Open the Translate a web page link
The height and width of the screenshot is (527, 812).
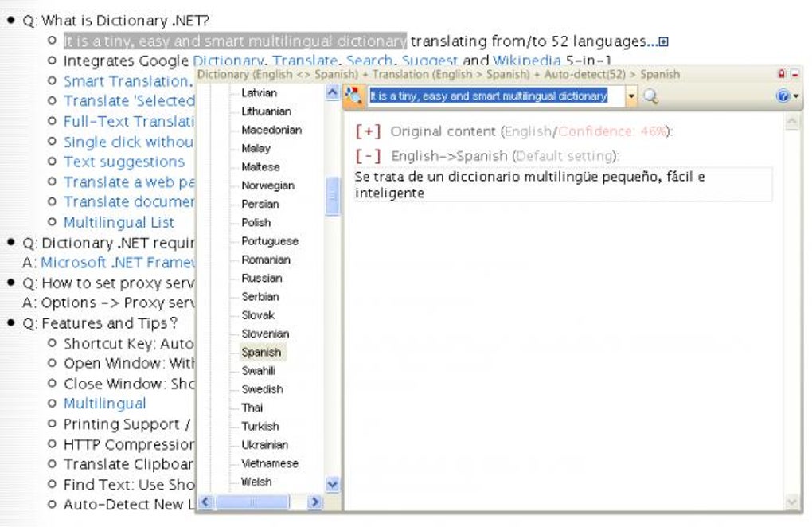129,182
